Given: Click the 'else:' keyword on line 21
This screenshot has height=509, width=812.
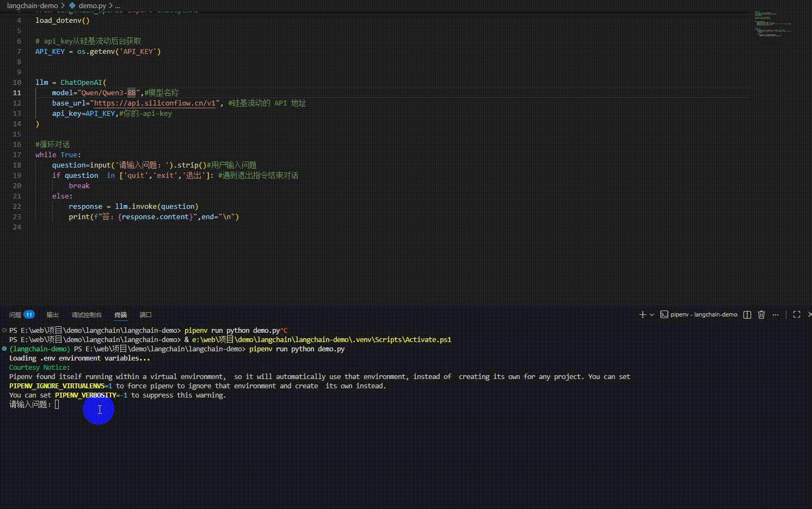Looking at the screenshot, I should pos(63,196).
